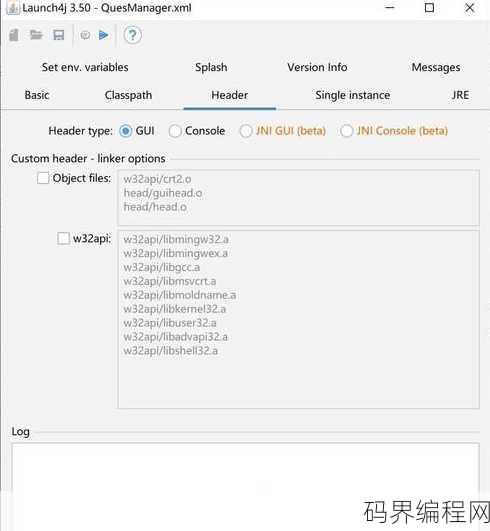The height and width of the screenshot is (531, 490).
Task: Switch to the Basic tab
Action: click(37, 95)
